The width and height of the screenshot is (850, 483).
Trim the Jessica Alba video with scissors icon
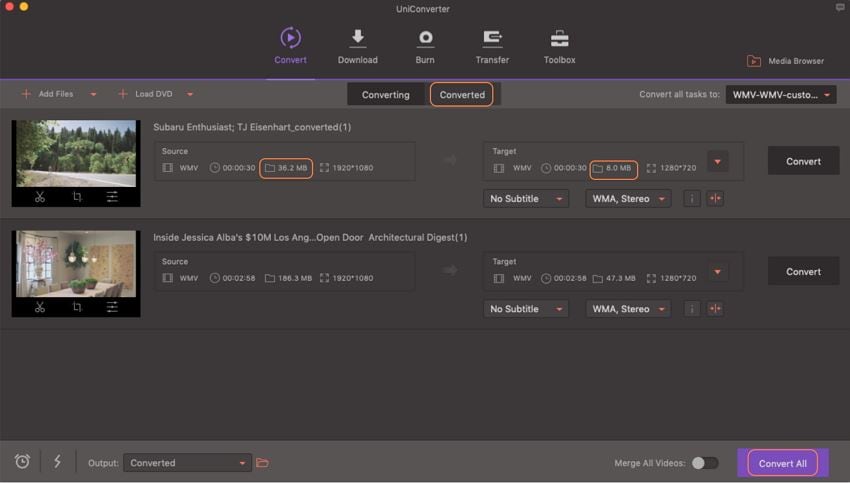(x=40, y=307)
